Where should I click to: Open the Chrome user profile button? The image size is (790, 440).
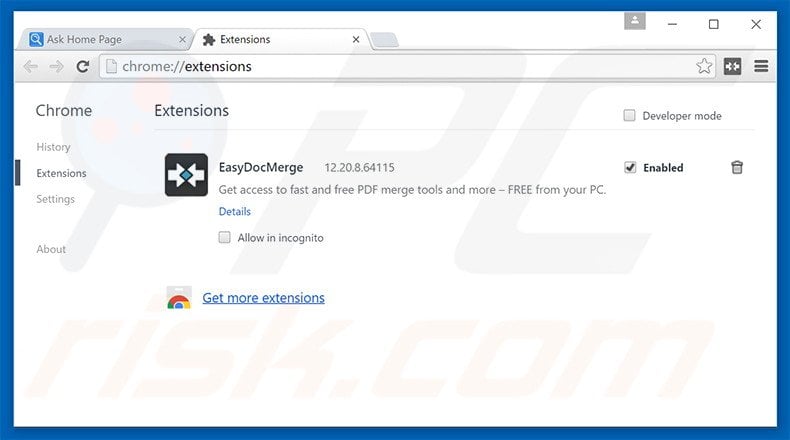click(x=635, y=21)
